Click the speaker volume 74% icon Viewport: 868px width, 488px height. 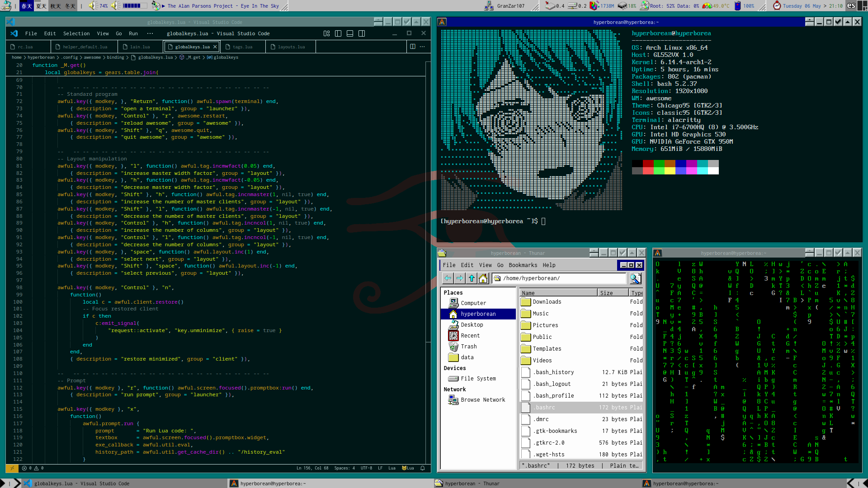pyautogui.click(x=93, y=5)
